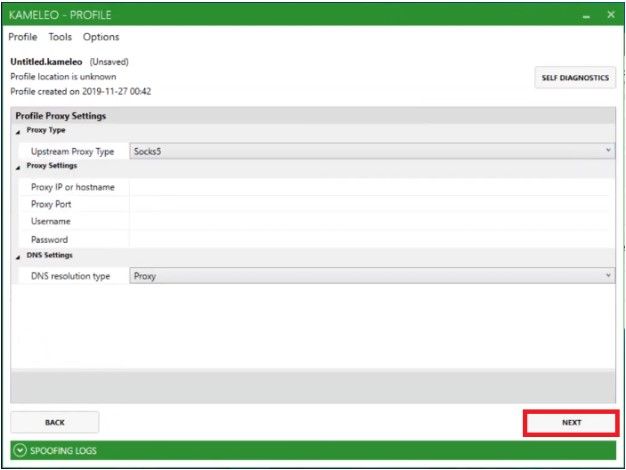This screenshot has width=626, height=470.
Task: Collapse the Proxy Type section
Action: (x=18, y=131)
